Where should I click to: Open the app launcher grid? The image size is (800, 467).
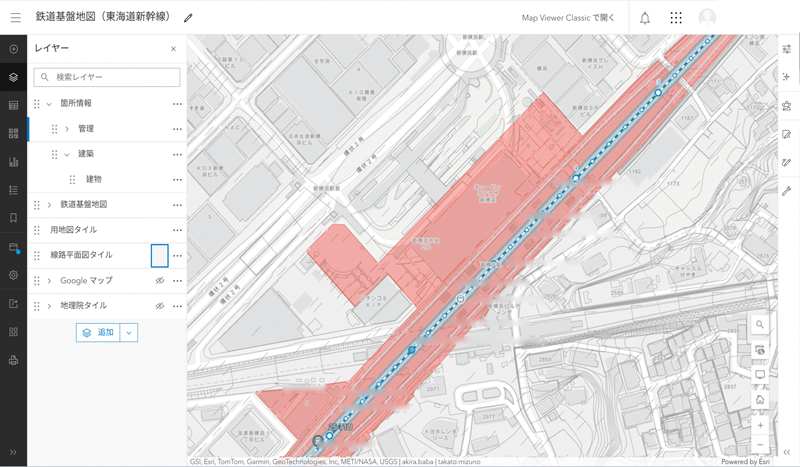click(676, 18)
